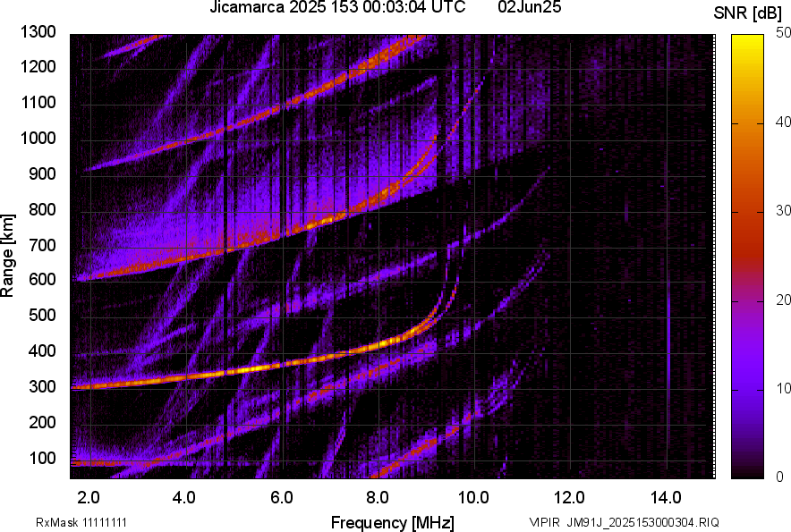Click the frequency tick label '4.0'

pyautogui.click(x=184, y=498)
